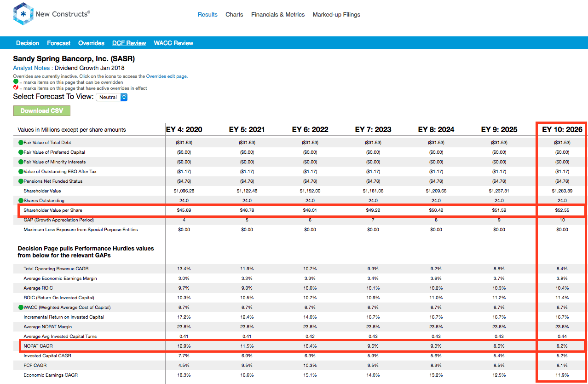
Task: Click the Average NOPAT Margin label
Action: [x=48, y=327]
